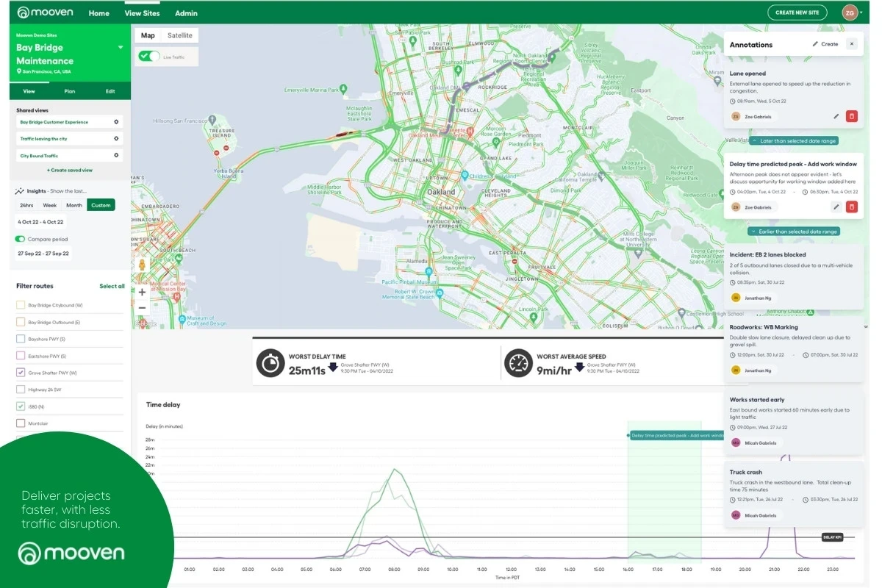Expand Later than selected date range
882x588 pixels.
pyautogui.click(x=793, y=140)
